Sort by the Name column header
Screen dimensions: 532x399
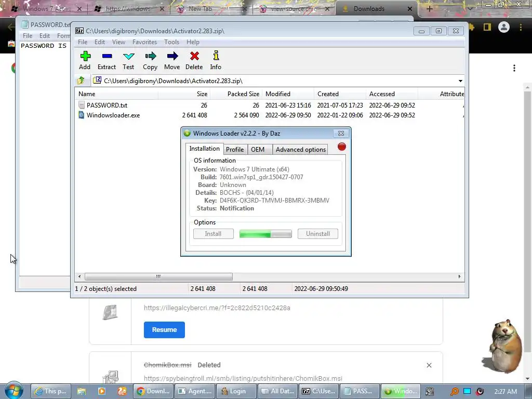pyautogui.click(x=117, y=94)
